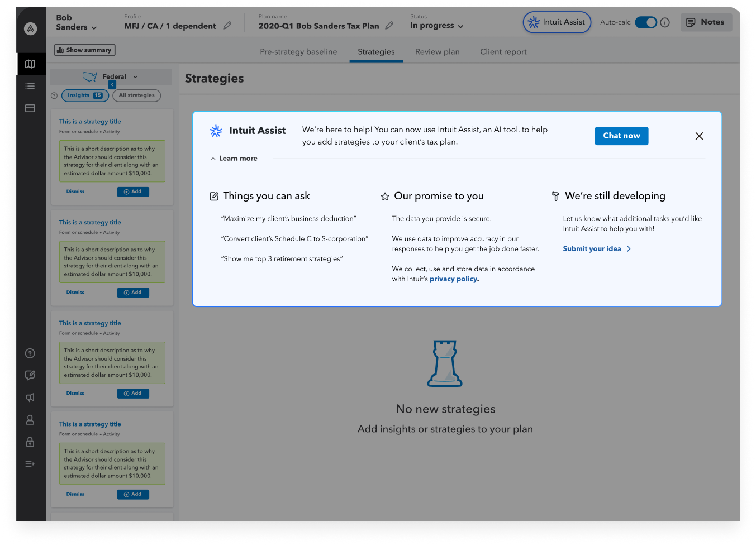Screen dimensions: 756x546
Task: Click the rook chess piece illustration
Action: (445, 363)
